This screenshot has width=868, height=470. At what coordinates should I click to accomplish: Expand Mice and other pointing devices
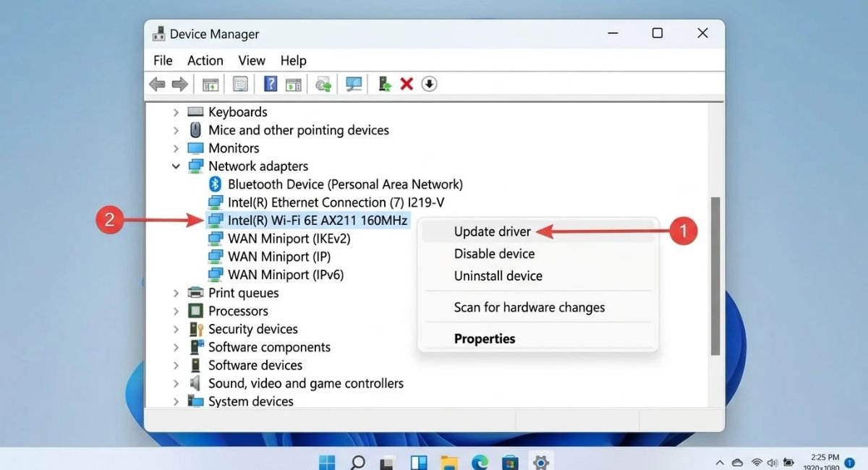176,130
